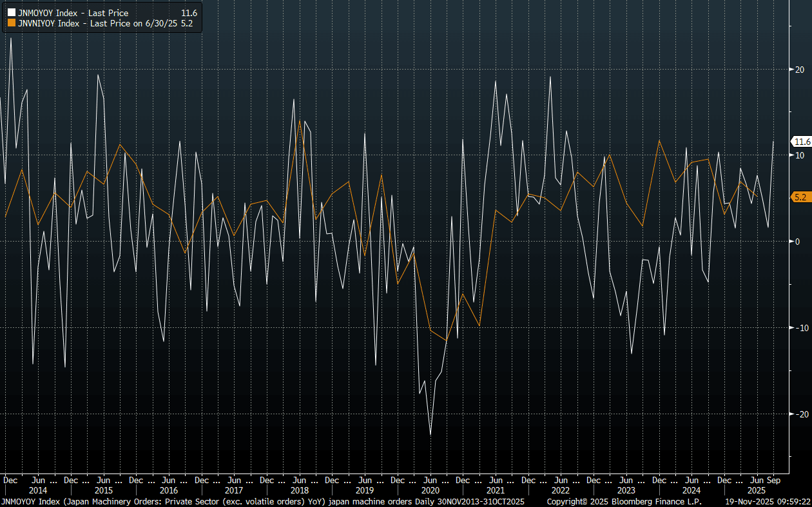The image size is (812, 507).
Task: Click the 19-Nov-2025 timestamp in footer
Action: pyautogui.click(x=767, y=501)
